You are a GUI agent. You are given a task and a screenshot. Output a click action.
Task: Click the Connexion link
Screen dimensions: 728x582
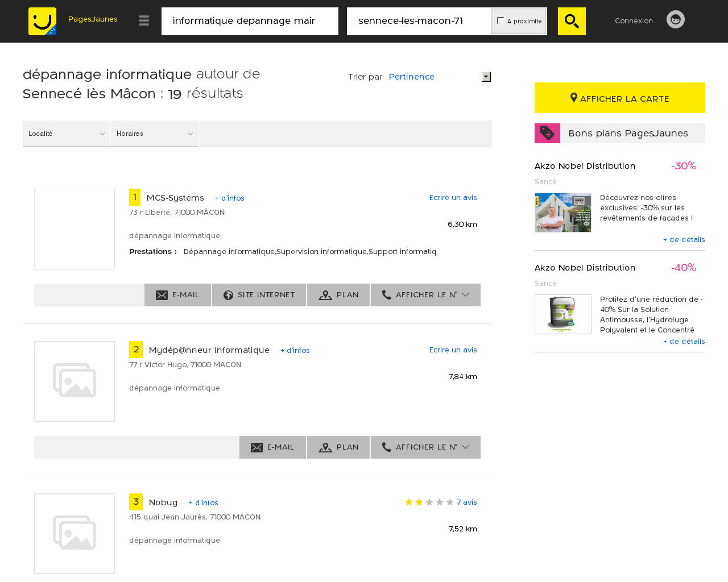634,20
